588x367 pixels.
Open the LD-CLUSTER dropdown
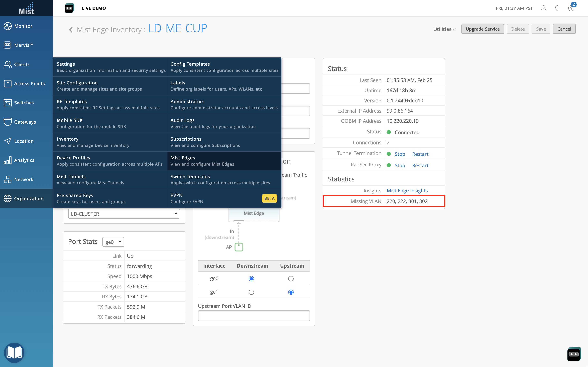pyautogui.click(x=124, y=214)
